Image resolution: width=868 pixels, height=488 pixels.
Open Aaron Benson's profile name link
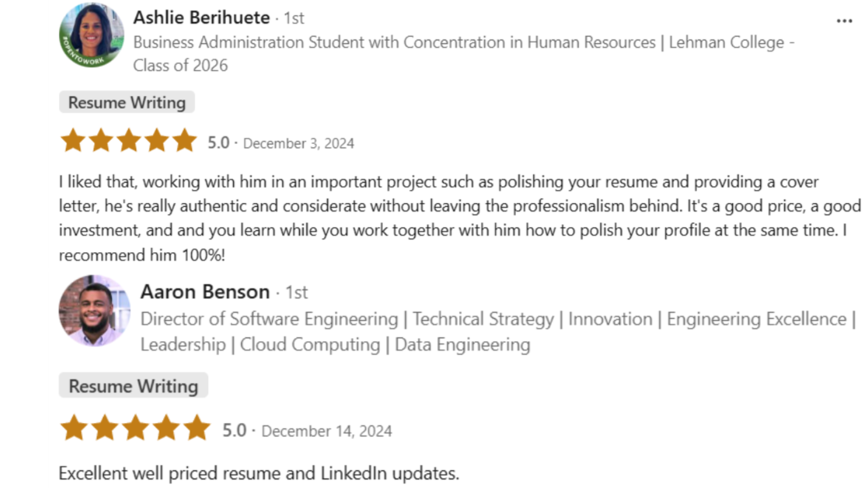coord(205,292)
